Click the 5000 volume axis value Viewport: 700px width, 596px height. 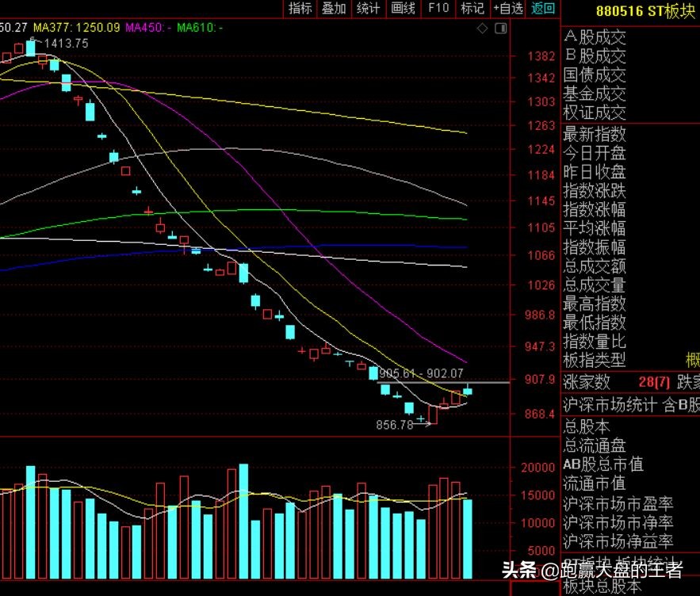pyautogui.click(x=541, y=551)
